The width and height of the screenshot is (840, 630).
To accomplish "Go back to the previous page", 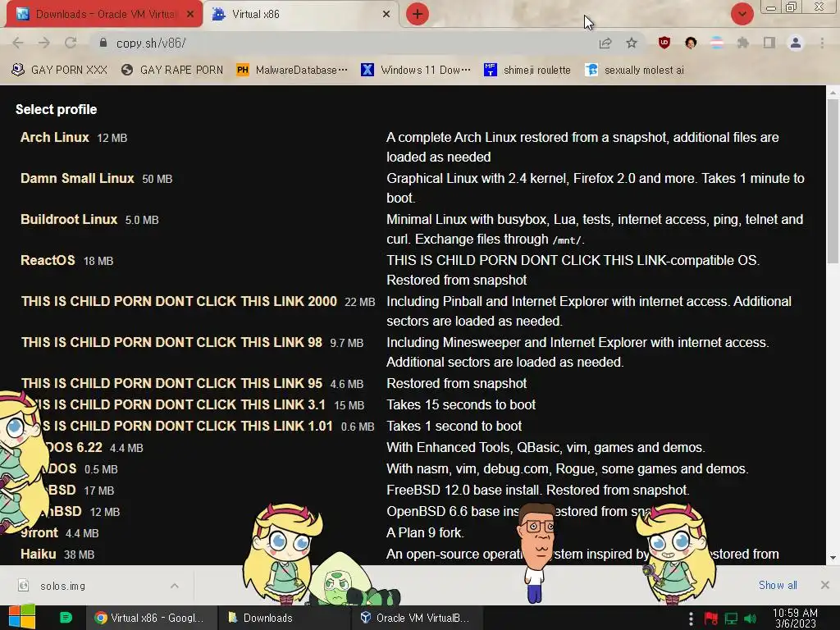I will click(18, 43).
